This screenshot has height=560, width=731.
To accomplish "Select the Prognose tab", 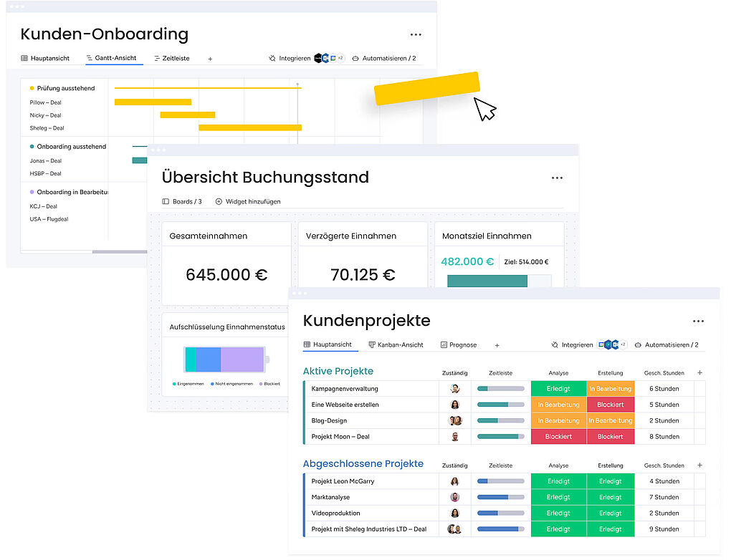I will click(459, 345).
